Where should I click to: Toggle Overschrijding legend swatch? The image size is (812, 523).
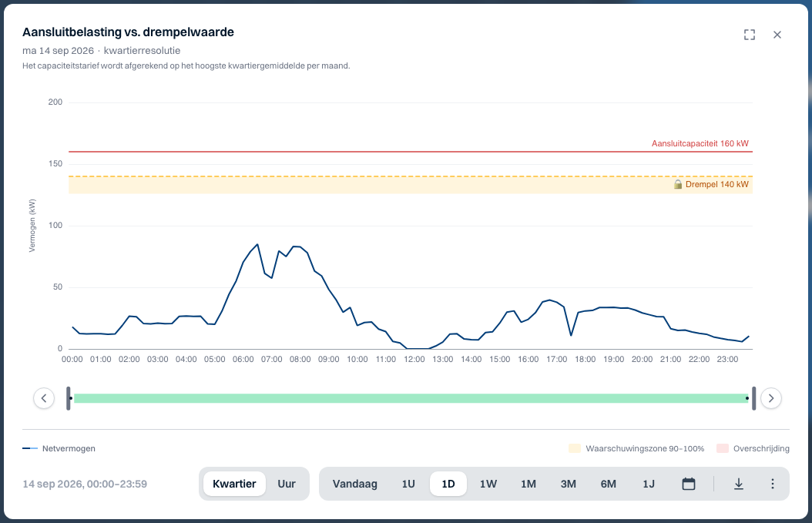pos(723,448)
